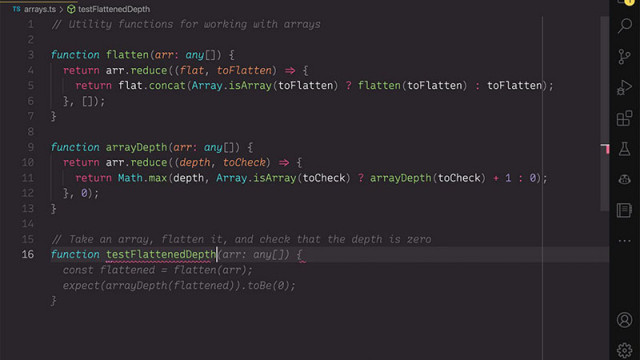
Task: Click the arrayDepth function name on line 9
Action: (x=136, y=147)
